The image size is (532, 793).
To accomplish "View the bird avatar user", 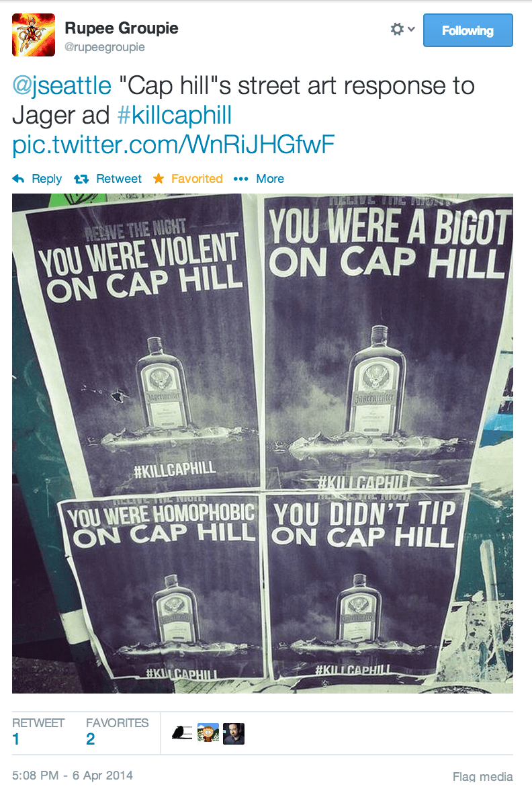I will 182,733.
